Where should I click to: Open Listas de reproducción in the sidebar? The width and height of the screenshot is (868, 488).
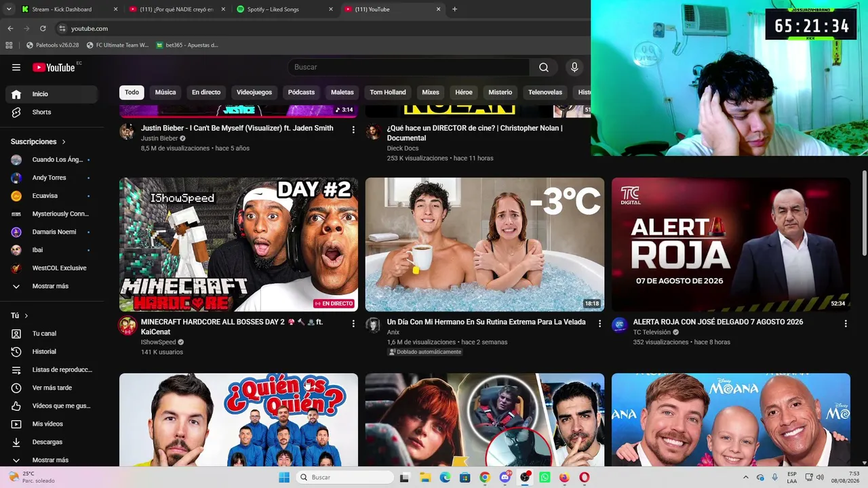(x=52, y=370)
